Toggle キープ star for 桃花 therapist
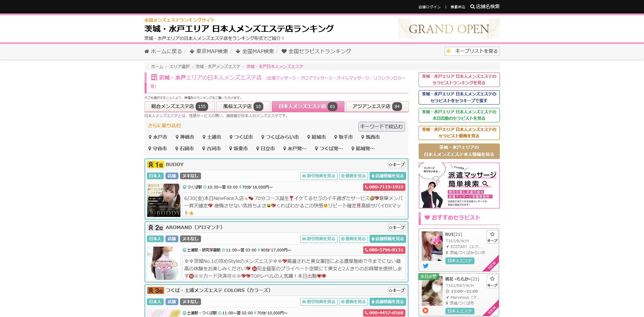Viewport: 644px width, 317px height. [x=492, y=281]
